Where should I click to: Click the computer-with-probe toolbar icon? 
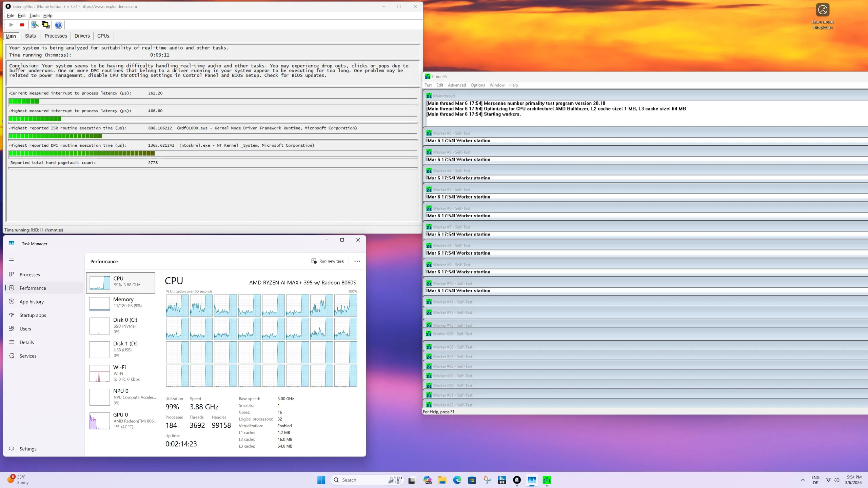[x=34, y=25]
